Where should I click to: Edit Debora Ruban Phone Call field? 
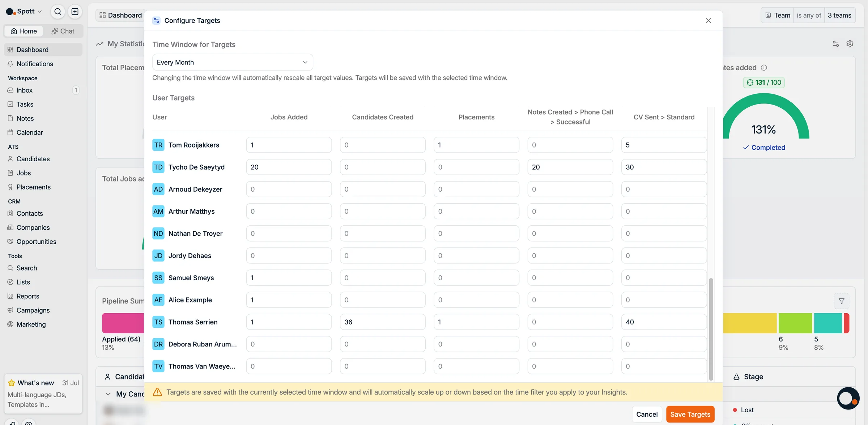click(570, 344)
